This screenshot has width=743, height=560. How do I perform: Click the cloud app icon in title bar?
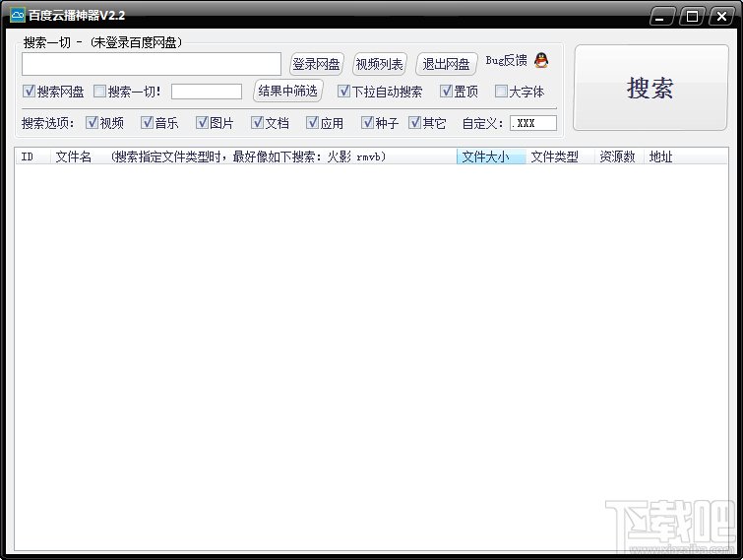coord(17,15)
